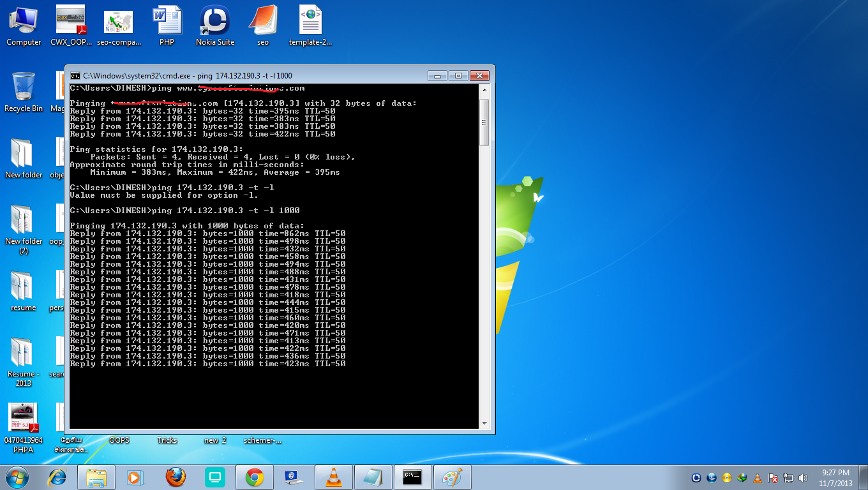This screenshot has height=490, width=868.
Task: Click the reply line with time=395ms
Action: click(x=202, y=111)
